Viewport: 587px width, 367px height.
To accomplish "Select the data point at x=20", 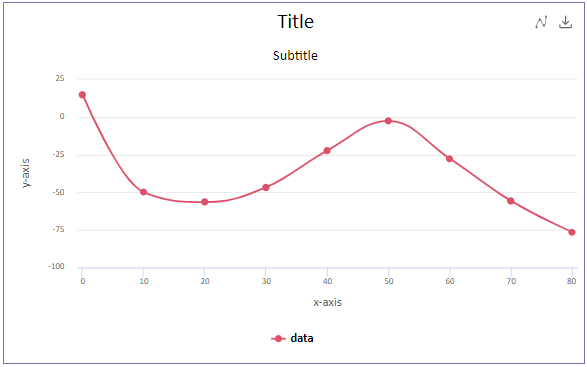I will click(x=205, y=202).
